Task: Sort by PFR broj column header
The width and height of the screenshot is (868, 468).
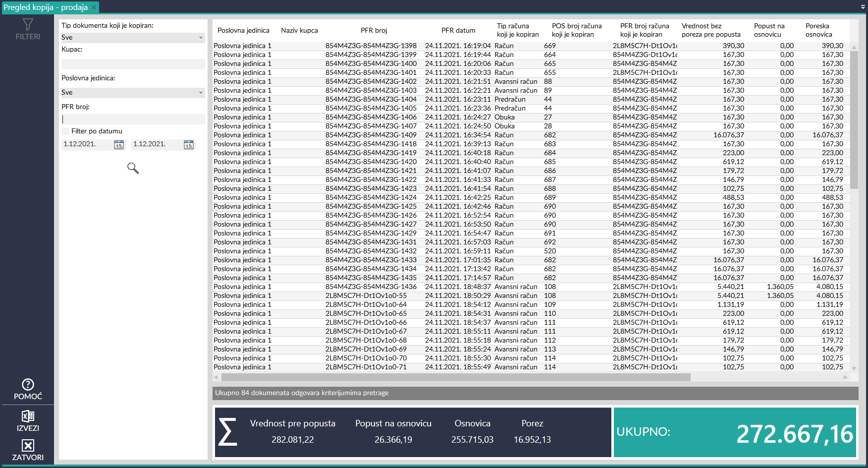Action: [374, 30]
